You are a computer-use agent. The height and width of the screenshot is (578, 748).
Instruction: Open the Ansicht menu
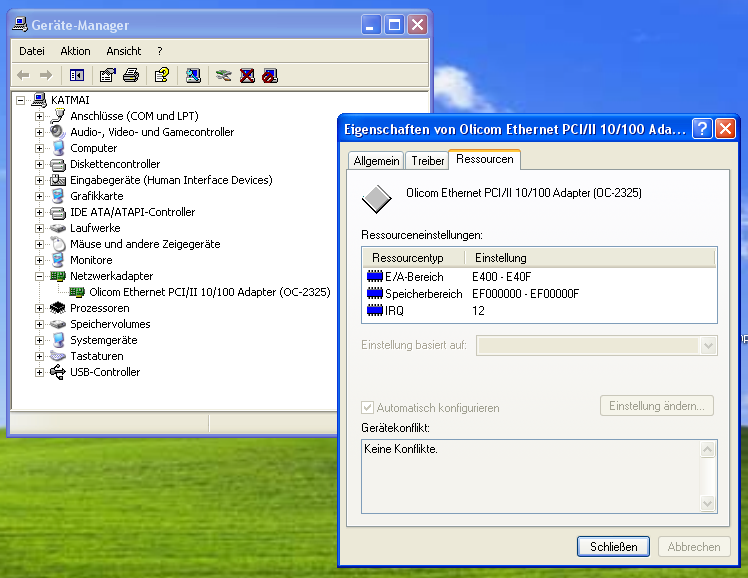point(124,51)
